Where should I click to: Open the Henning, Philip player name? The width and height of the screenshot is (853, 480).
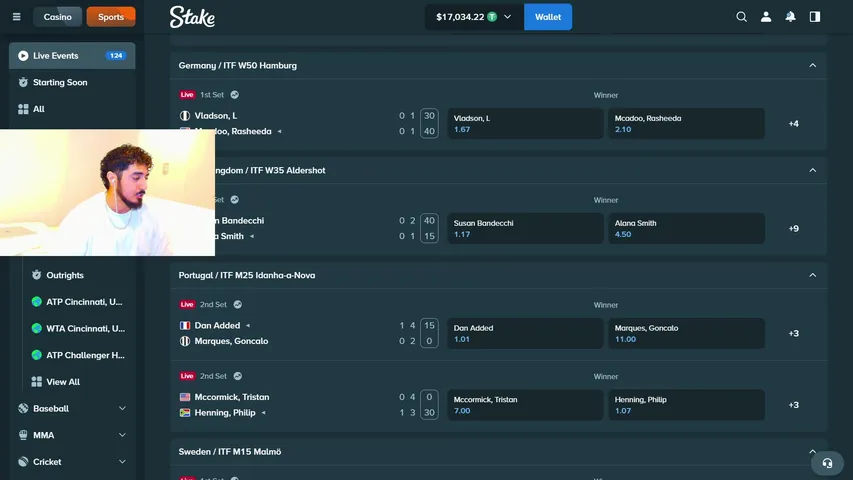225,413
